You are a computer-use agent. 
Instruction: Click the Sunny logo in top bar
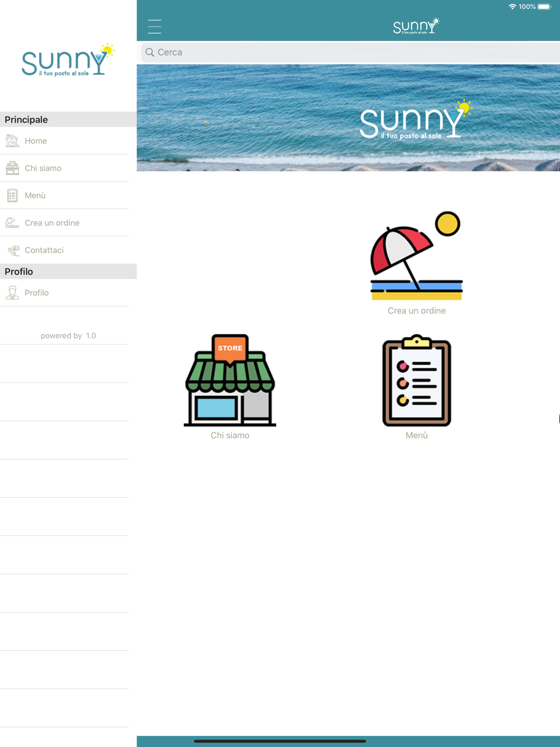pyautogui.click(x=416, y=26)
